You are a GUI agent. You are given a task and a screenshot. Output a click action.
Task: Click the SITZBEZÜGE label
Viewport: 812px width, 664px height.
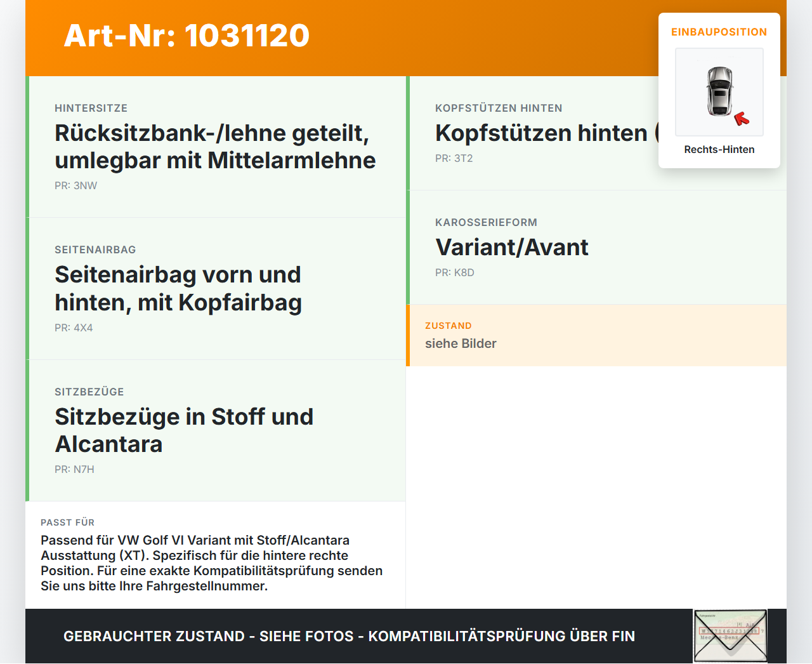coord(89,392)
